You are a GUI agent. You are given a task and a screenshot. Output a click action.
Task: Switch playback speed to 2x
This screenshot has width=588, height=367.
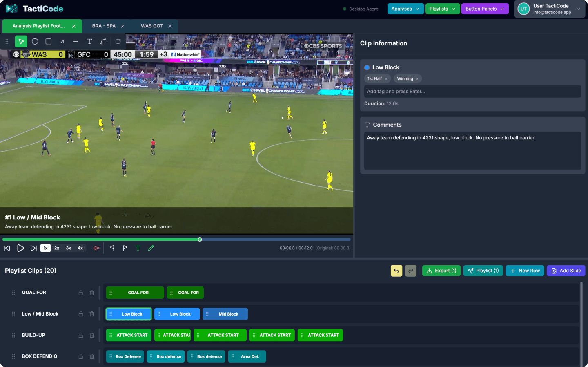57,248
